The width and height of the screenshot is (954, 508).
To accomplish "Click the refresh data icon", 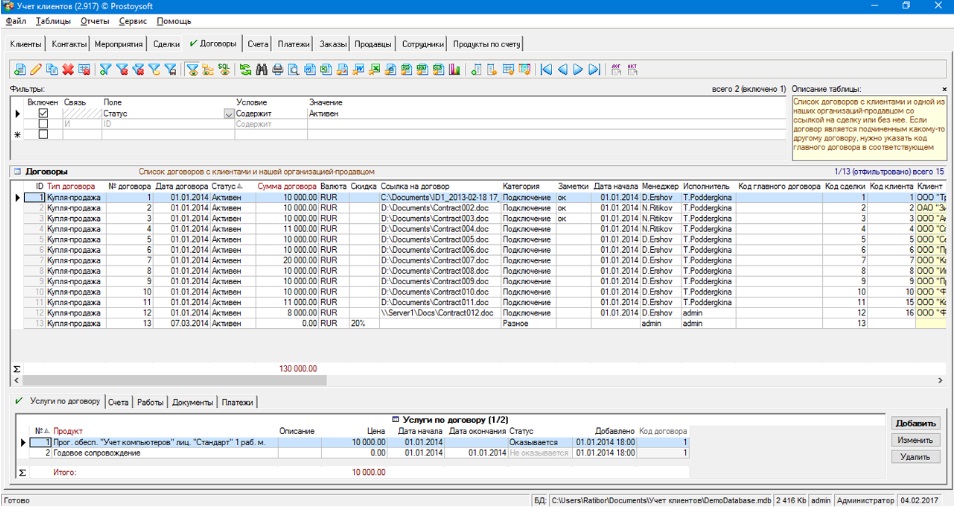I will 245,70.
